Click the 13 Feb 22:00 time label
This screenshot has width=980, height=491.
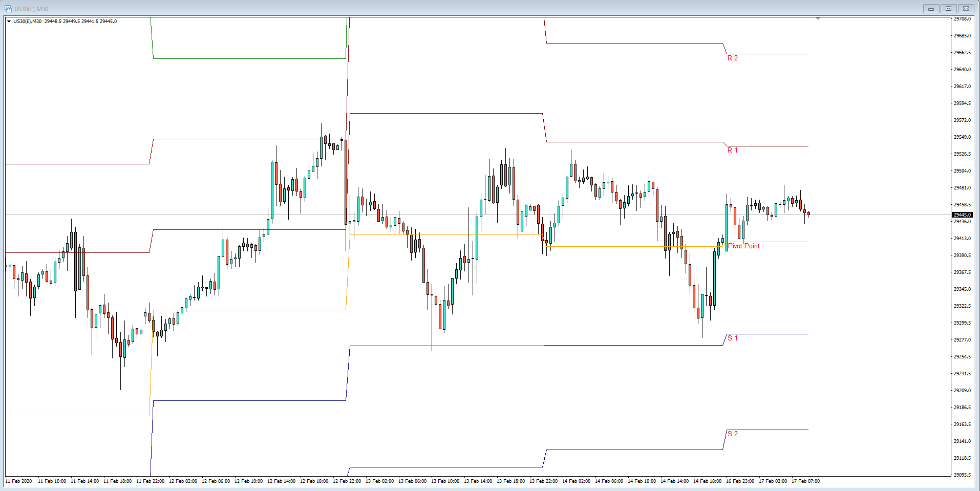coord(544,481)
